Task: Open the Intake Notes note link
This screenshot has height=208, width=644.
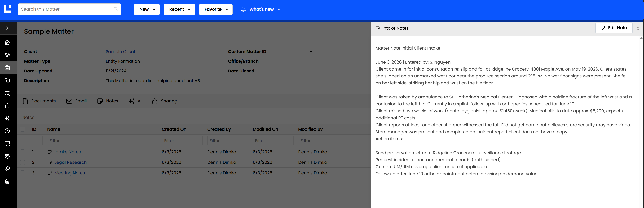Action: tap(68, 152)
